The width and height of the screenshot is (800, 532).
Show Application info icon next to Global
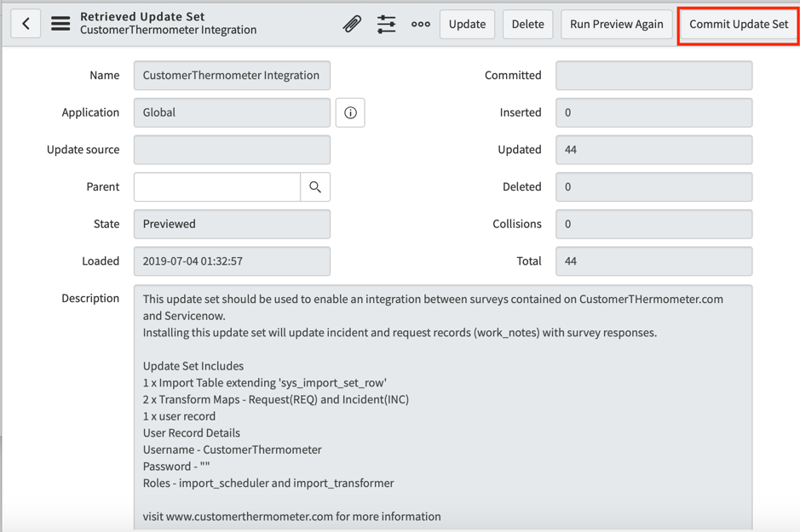click(x=350, y=112)
